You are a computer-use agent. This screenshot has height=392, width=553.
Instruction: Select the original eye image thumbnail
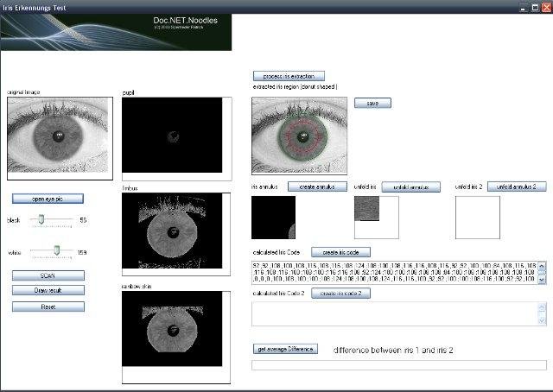(x=60, y=138)
